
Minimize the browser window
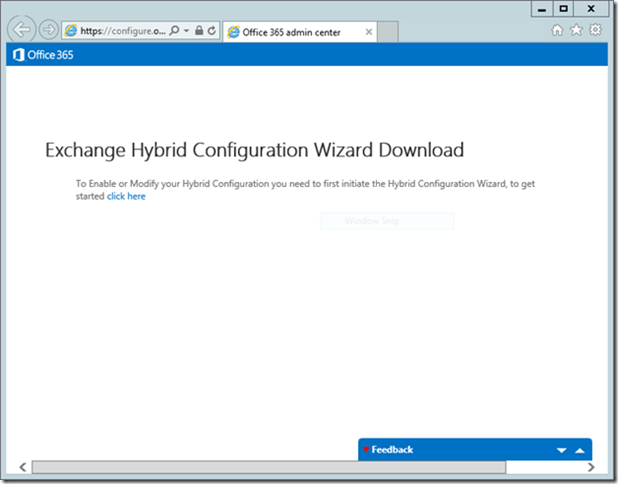542,9
